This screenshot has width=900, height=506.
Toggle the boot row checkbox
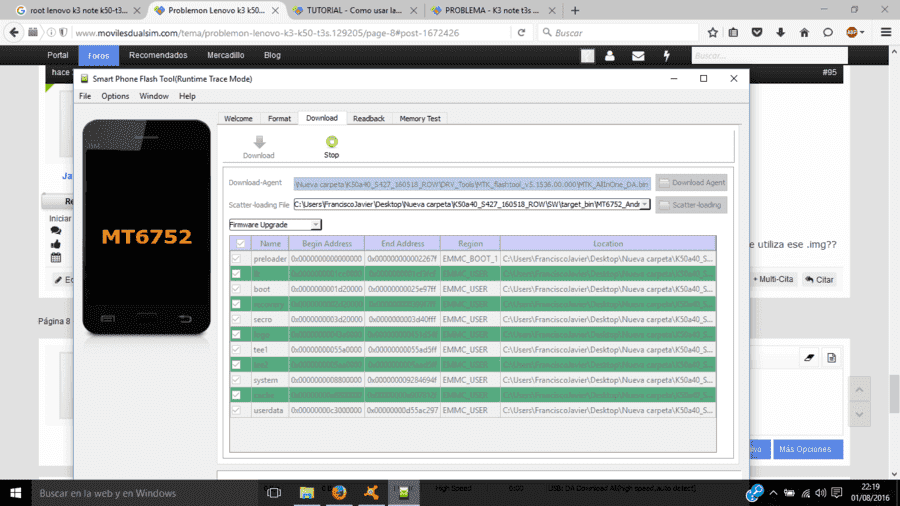(x=236, y=289)
